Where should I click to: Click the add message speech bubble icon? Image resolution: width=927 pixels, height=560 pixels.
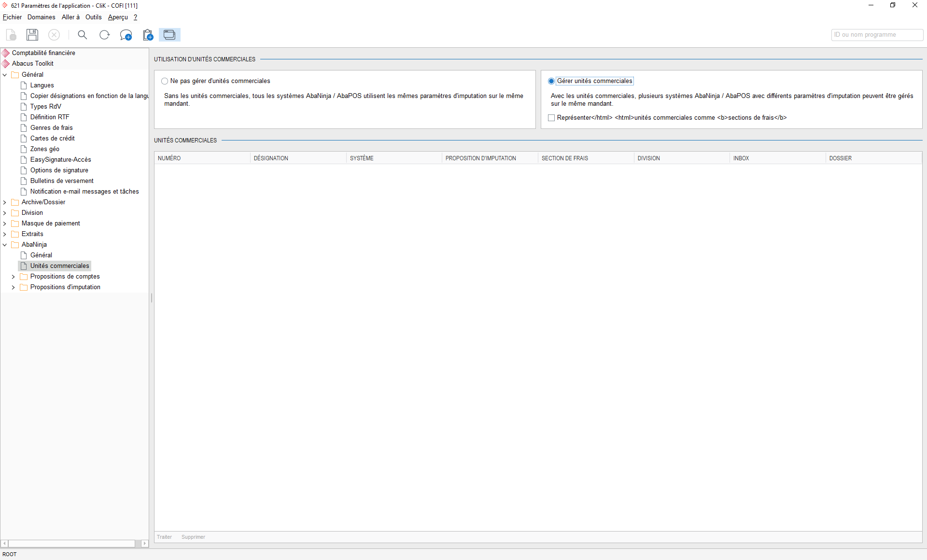pos(126,35)
